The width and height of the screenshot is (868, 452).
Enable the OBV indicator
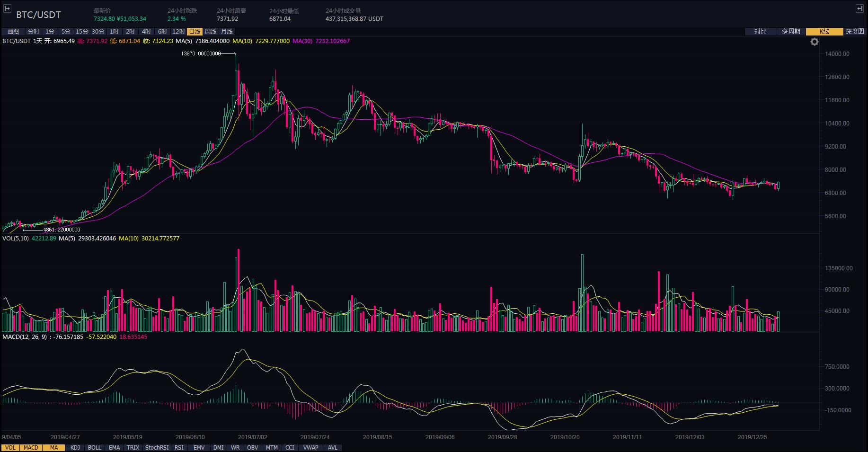tap(253, 448)
